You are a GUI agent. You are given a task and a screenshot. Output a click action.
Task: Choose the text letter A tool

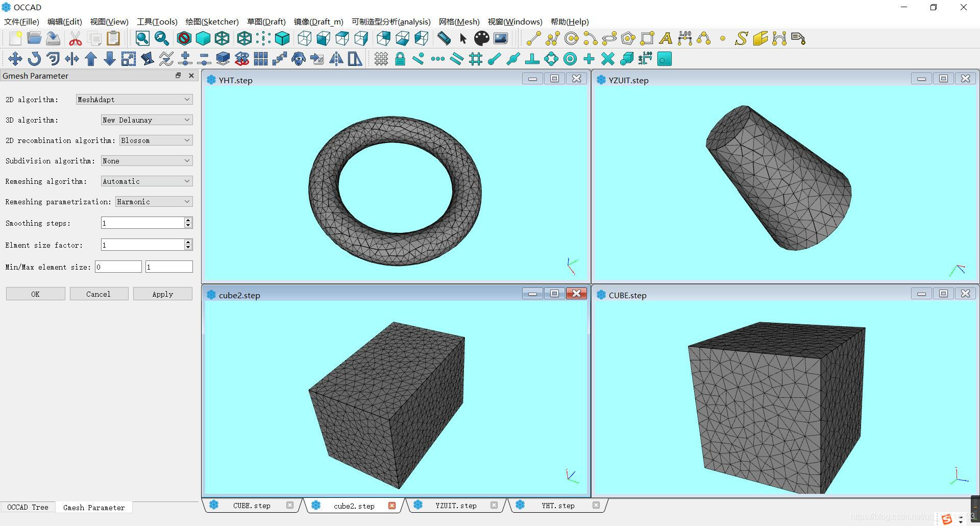tap(666, 38)
